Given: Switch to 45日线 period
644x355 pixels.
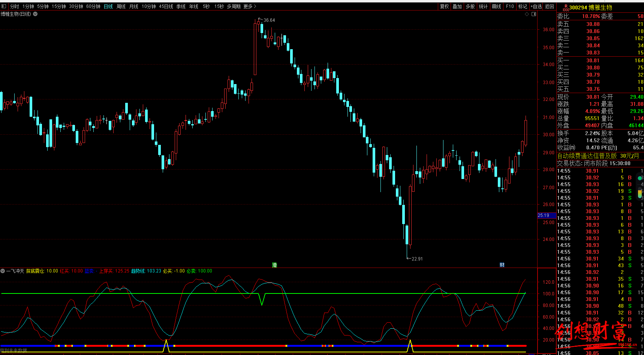Looking at the screenshot, I should [x=166, y=6].
